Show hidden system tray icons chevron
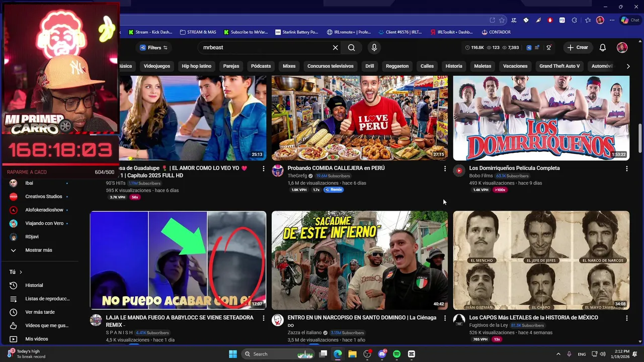This screenshot has width=644, height=362. pyautogui.click(x=558, y=354)
